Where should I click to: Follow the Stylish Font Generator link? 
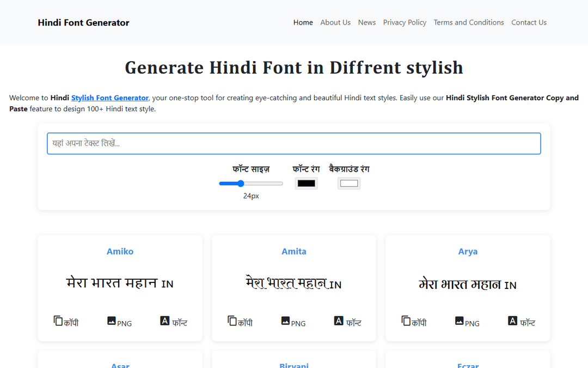pos(110,98)
